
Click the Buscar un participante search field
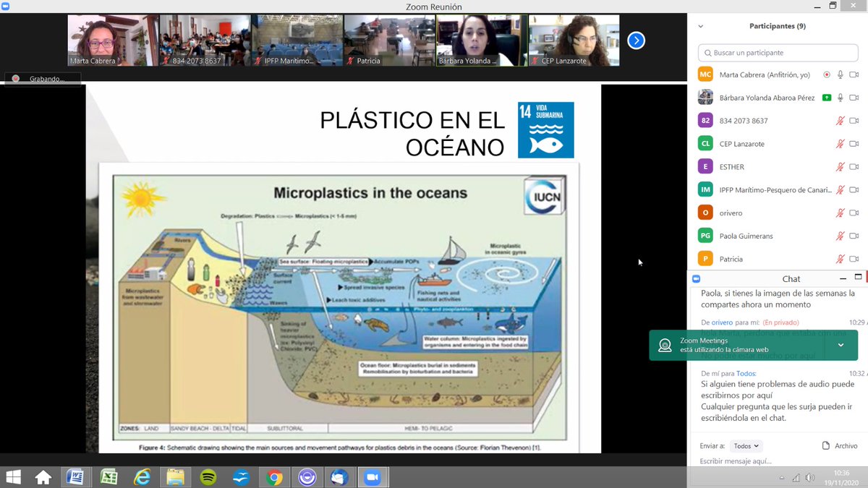pos(778,53)
